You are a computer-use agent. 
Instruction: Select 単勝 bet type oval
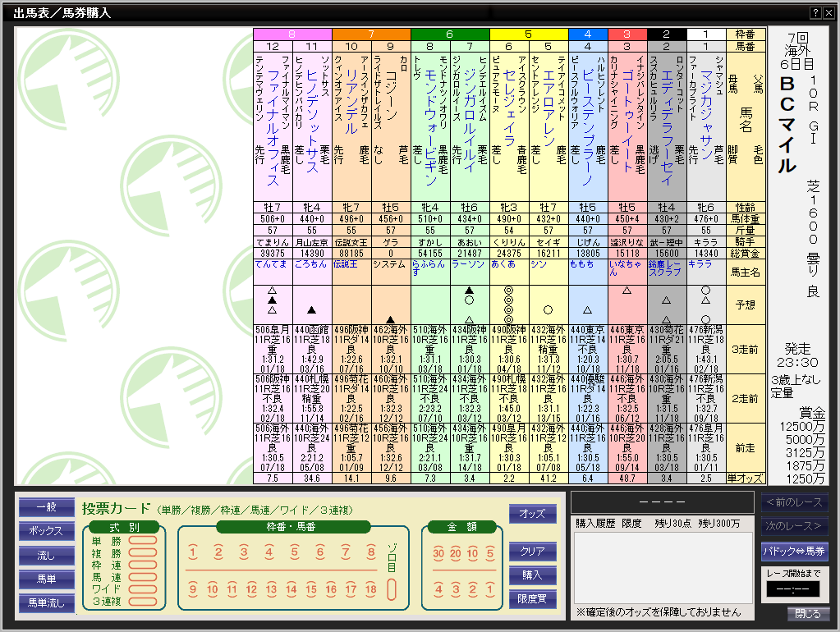pyautogui.click(x=143, y=540)
